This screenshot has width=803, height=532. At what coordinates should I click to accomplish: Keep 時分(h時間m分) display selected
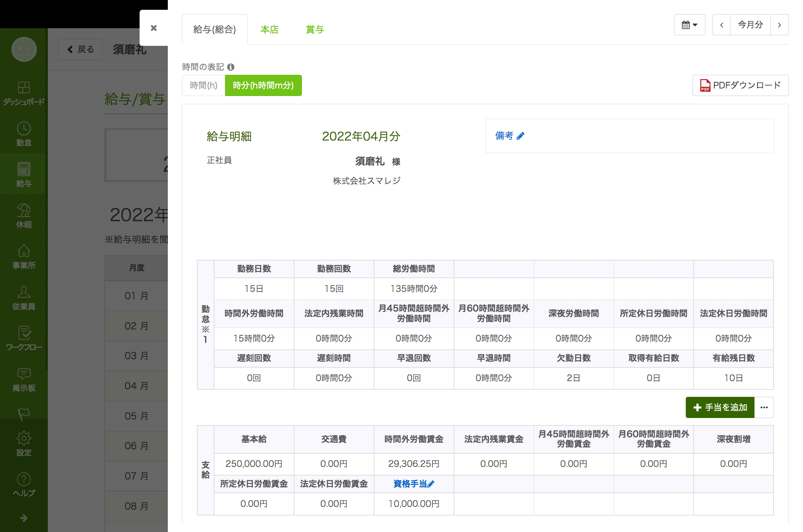tap(263, 85)
